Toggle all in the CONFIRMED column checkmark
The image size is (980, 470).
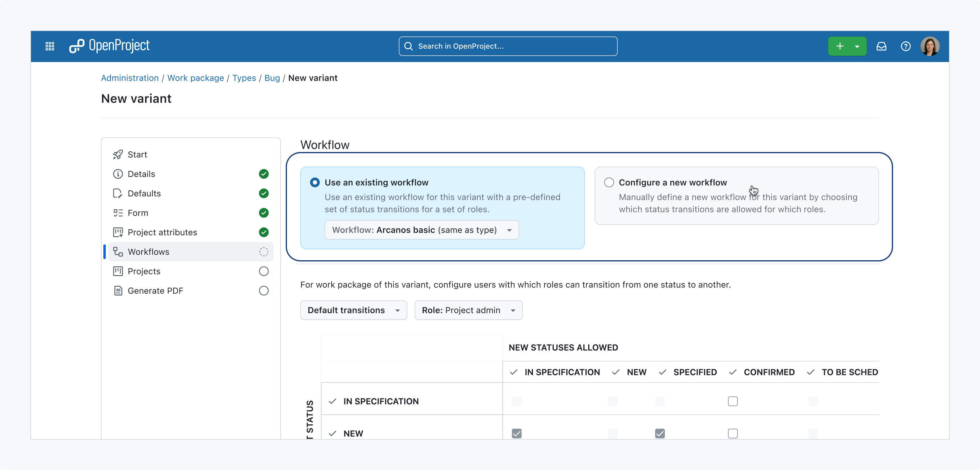click(733, 372)
